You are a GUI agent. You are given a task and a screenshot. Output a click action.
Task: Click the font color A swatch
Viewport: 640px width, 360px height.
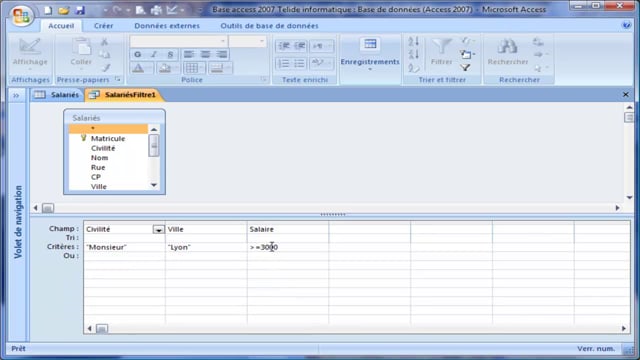tap(139, 68)
